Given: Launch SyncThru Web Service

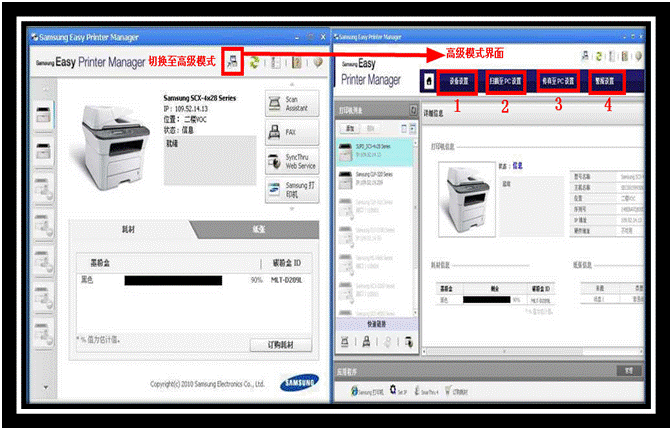Looking at the screenshot, I should tap(292, 161).
